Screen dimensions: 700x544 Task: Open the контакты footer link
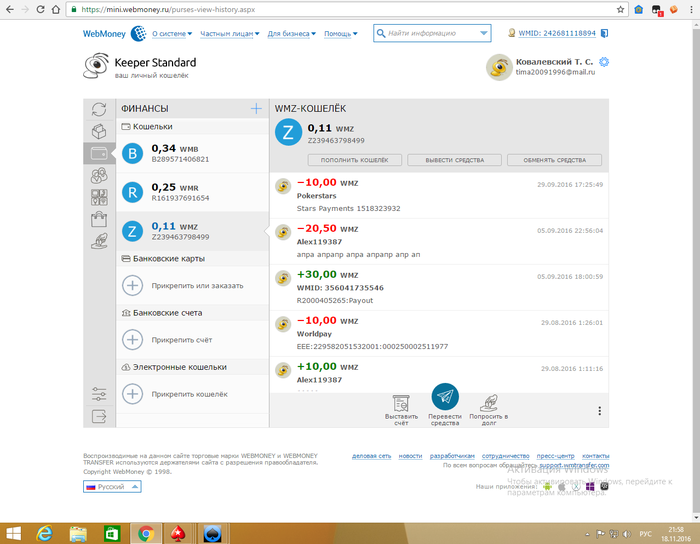pos(596,456)
